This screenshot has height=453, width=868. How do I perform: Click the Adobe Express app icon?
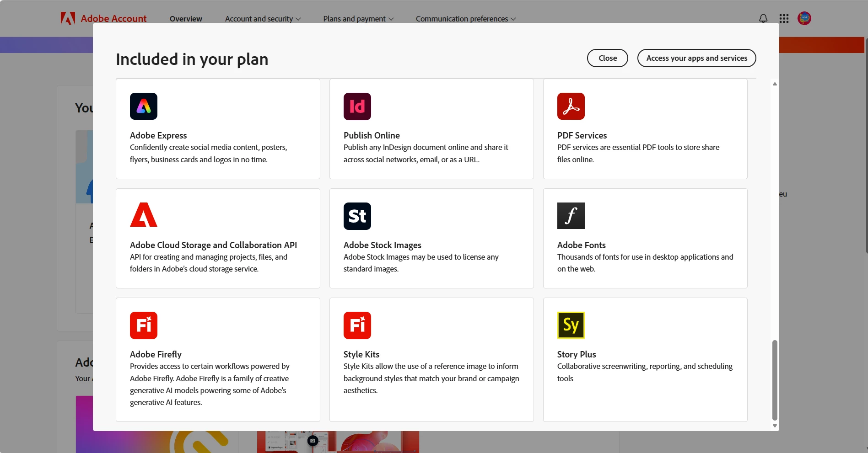[144, 106]
